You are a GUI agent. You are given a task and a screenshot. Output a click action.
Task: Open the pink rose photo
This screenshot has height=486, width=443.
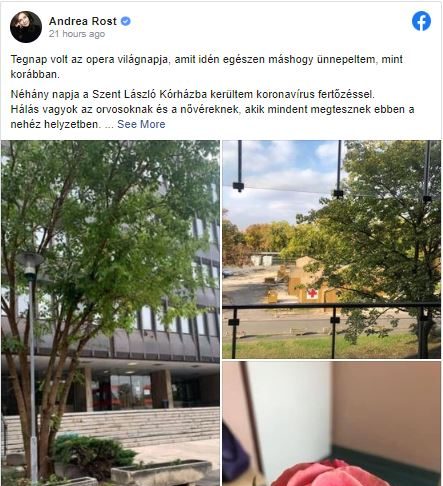click(x=332, y=423)
